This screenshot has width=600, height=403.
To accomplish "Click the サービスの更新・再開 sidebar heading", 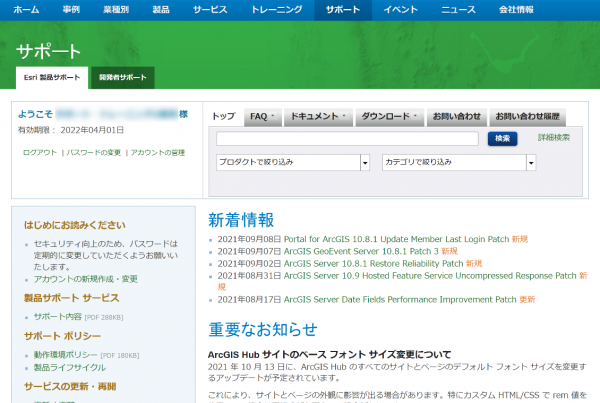I will point(70,387).
